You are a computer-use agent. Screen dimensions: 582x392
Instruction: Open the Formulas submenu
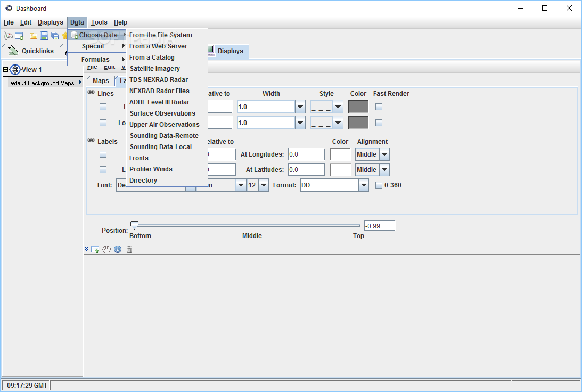(x=97, y=60)
